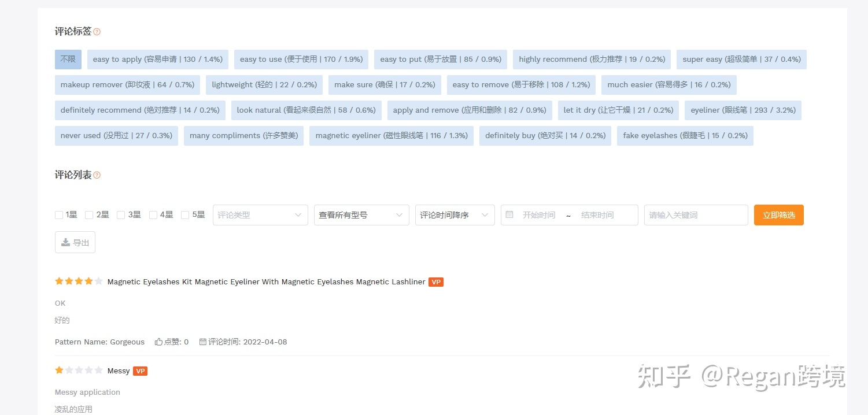The image size is (868, 415).
Task: Click the 导出 export button
Action: click(75, 243)
